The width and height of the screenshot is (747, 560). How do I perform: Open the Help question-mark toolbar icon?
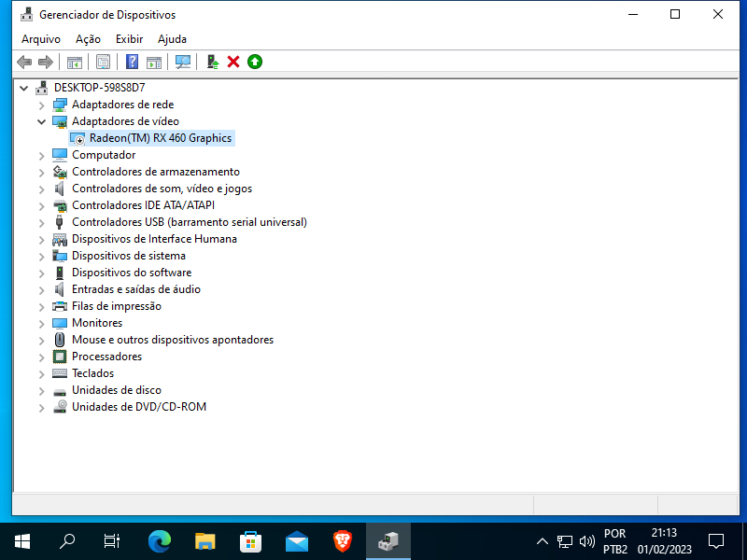click(x=132, y=62)
